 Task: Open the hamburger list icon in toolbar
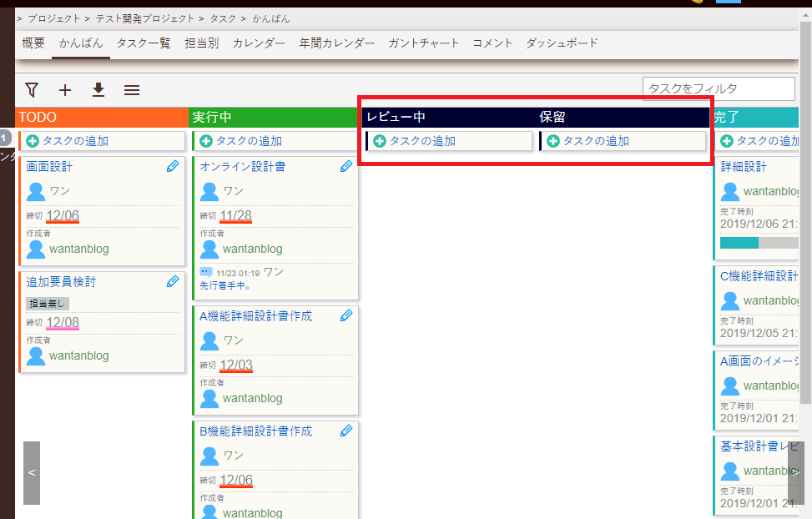[x=131, y=89]
